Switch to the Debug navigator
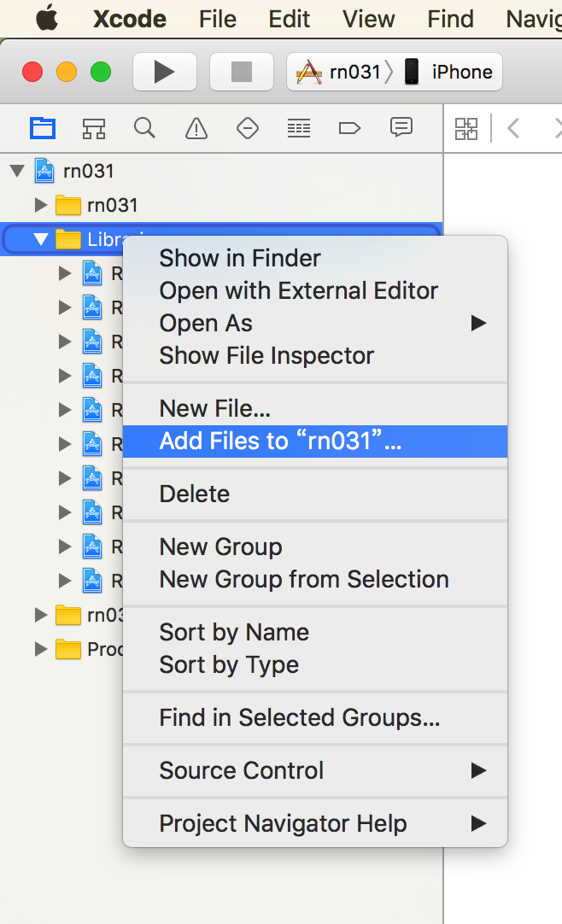562x924 pixels. (299, 129)
